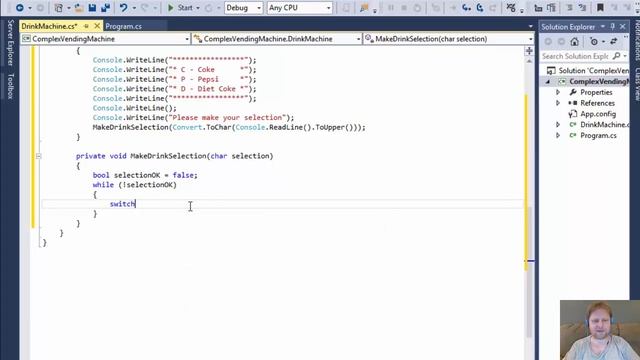Expand DrinkMachine.cs node in Solution Explorer
The image size is (640, 360).
(558, 124)
